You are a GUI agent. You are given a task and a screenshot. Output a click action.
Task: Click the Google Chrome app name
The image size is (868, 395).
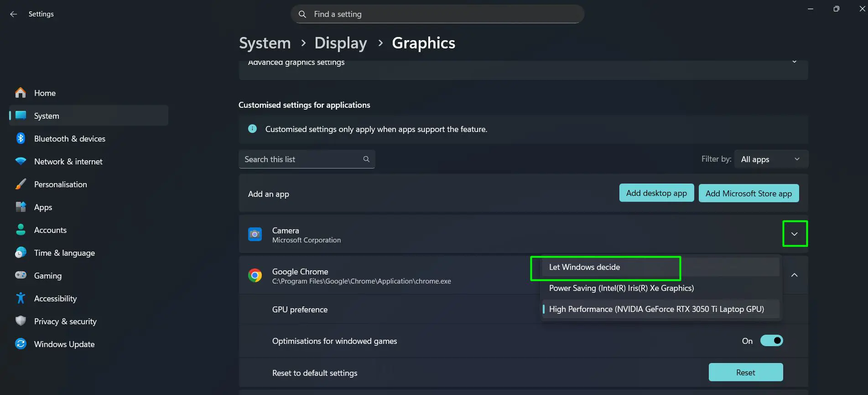click(300, 272)
